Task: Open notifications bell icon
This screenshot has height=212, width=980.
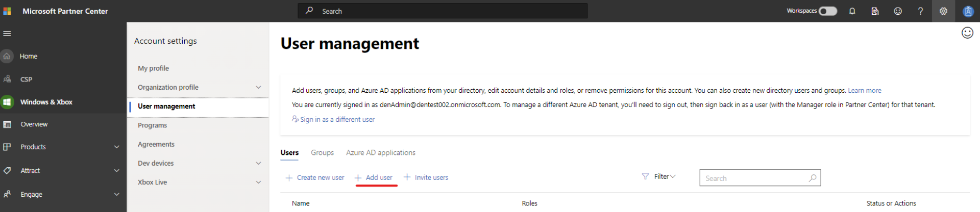Action: (852, 11)
